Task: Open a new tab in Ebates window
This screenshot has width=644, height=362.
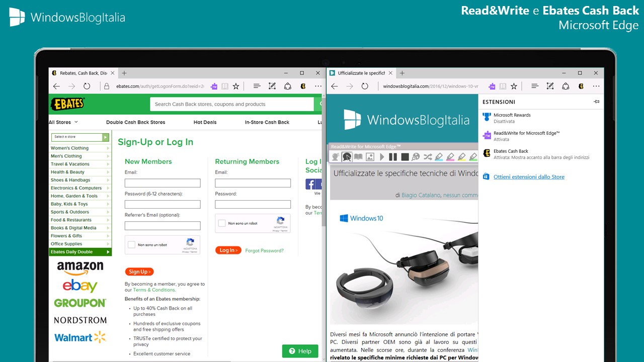Action: tap(124, 73)
